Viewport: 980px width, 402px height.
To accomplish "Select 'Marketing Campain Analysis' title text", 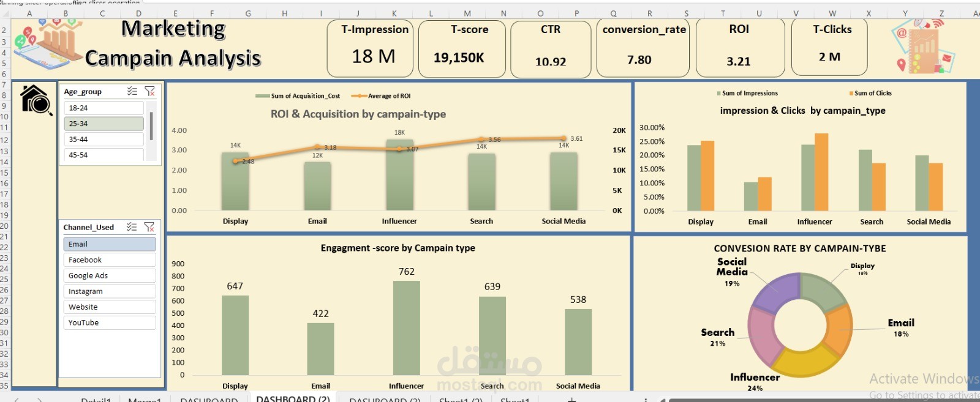I will [x=173, y=43].
